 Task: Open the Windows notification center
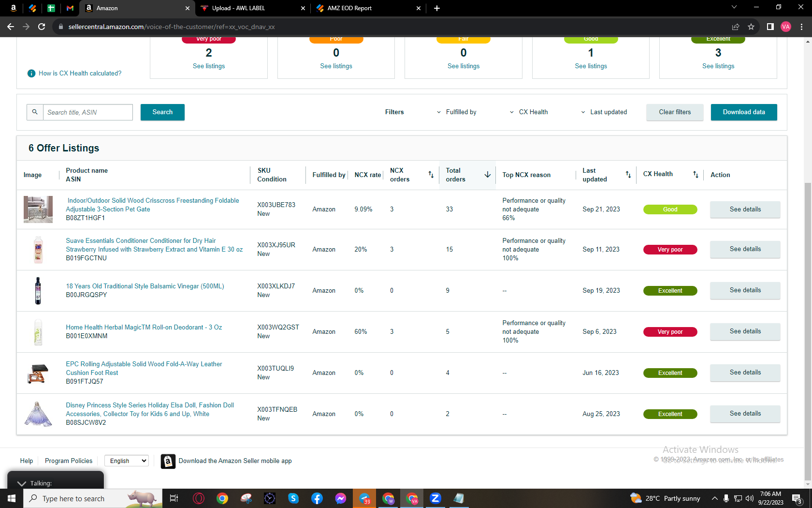797,498
